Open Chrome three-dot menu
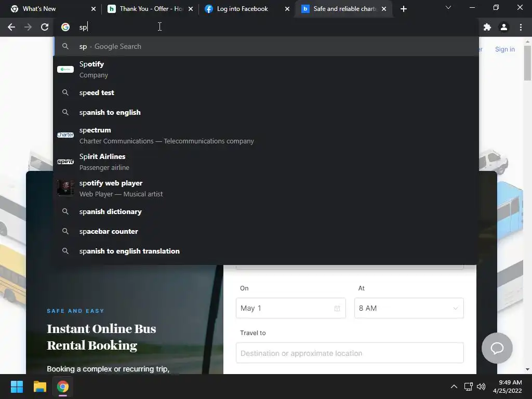Viewport: 532px width, 399px height. (521, 27)
